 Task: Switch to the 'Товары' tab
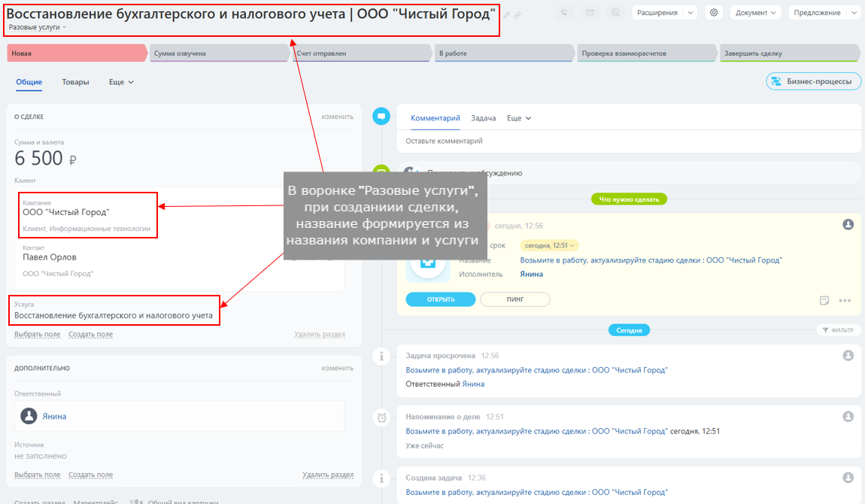pos(75,82)
